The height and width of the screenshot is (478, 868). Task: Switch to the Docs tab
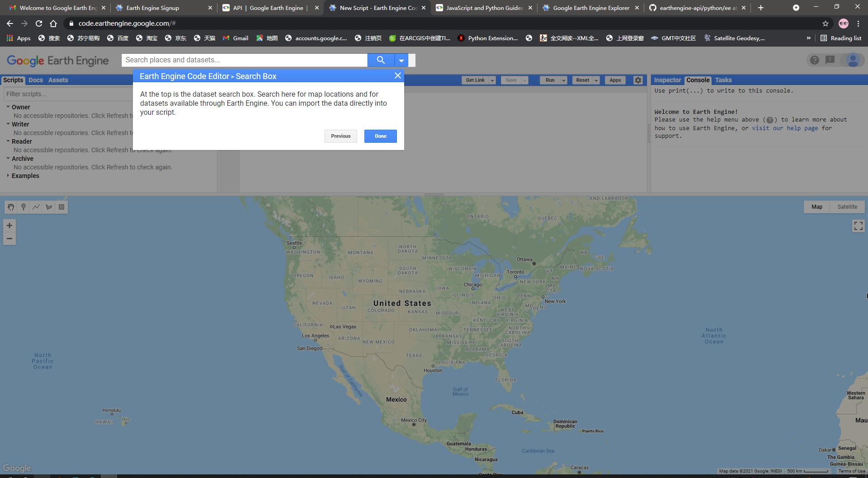pos(36,80)
